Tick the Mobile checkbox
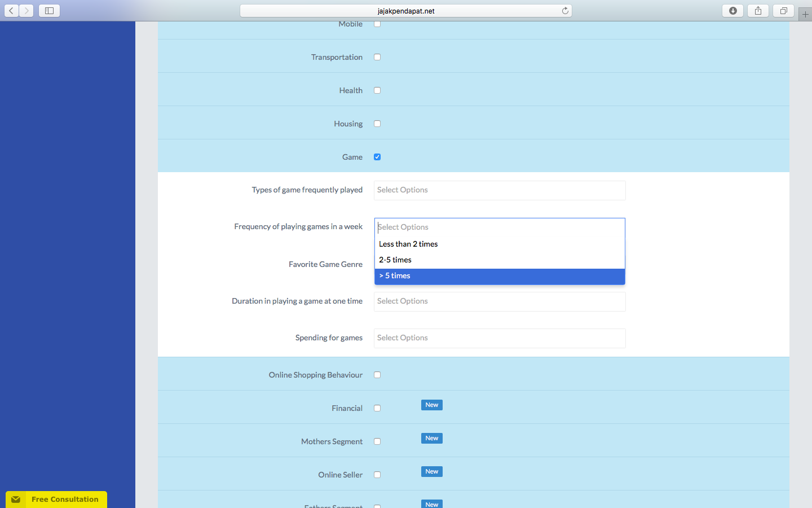The height and width of the screenshot is (508, 812). click(x=377, y=24)
